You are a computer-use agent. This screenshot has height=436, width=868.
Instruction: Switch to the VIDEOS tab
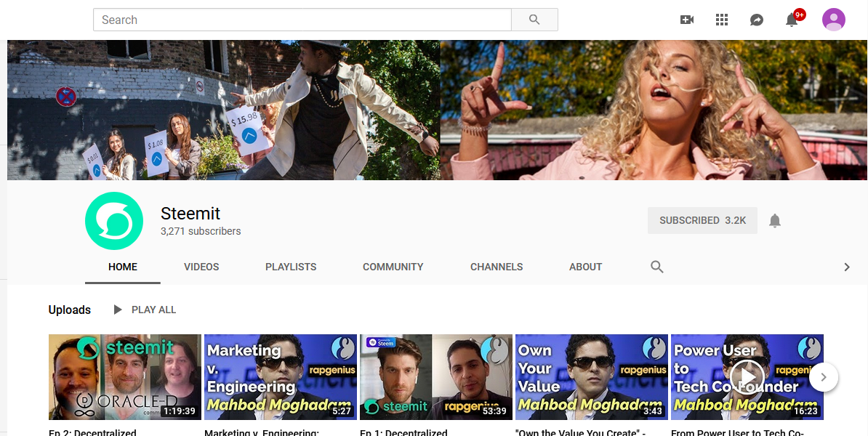[x=201, y=267]
